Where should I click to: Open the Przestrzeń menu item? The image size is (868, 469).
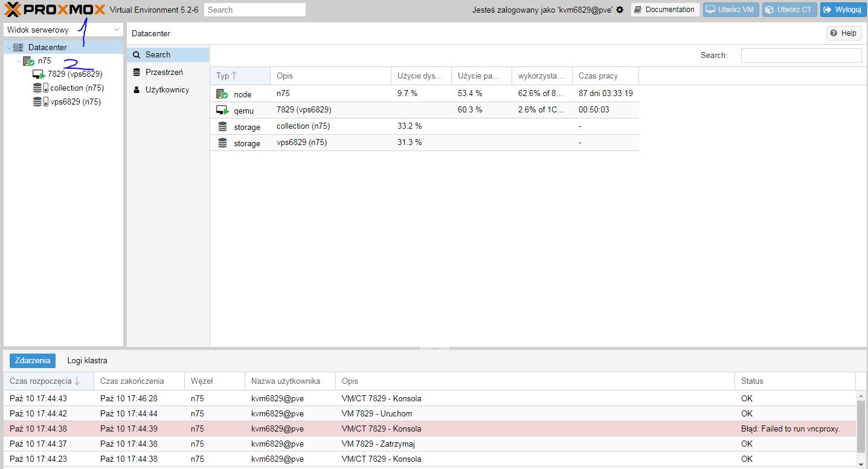point(164,73)
